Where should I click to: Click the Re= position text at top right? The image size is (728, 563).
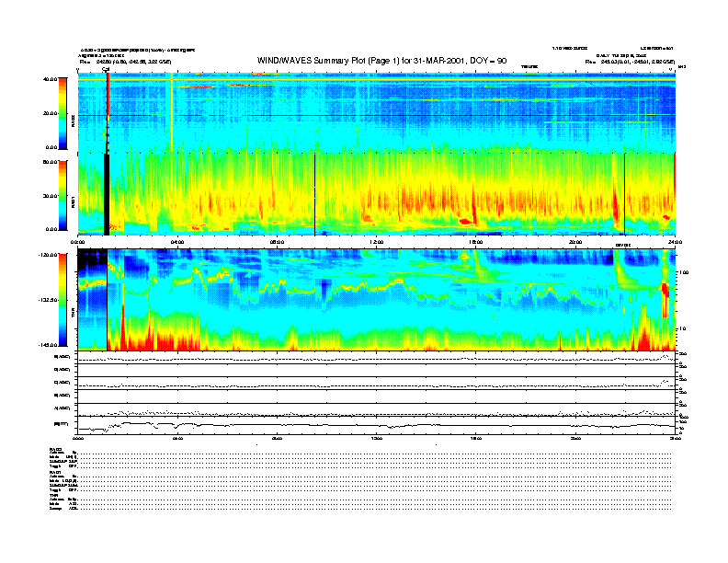630,62
